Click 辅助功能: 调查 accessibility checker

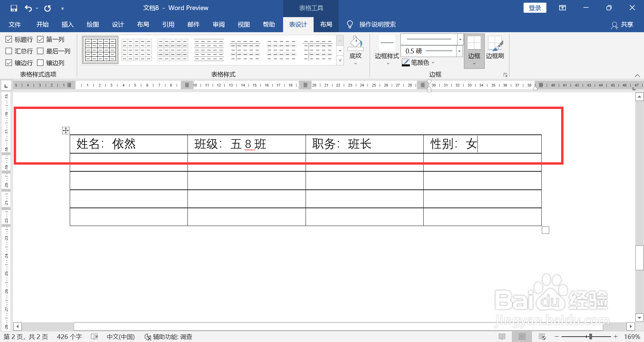[x=168, y=337]
